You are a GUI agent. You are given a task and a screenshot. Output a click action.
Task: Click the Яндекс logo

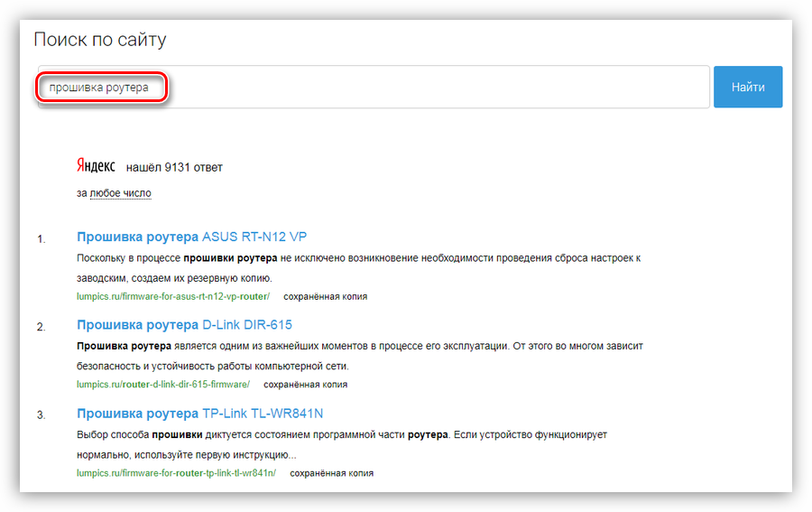pyautogui.click(x=96, y=166)
